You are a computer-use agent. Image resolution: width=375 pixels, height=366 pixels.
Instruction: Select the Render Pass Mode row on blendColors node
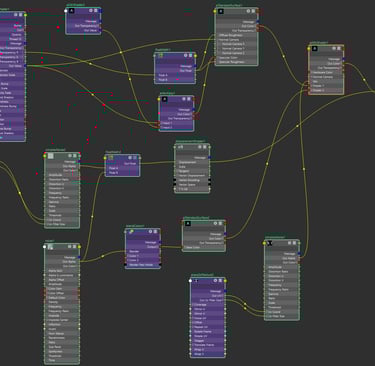click(x=143, y=265)
